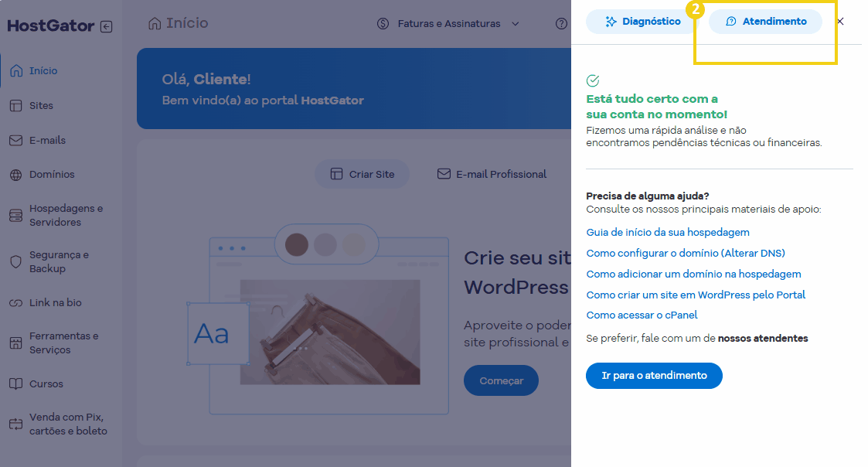Select the Criar Site option
The image size is (868, 467).
362,175
